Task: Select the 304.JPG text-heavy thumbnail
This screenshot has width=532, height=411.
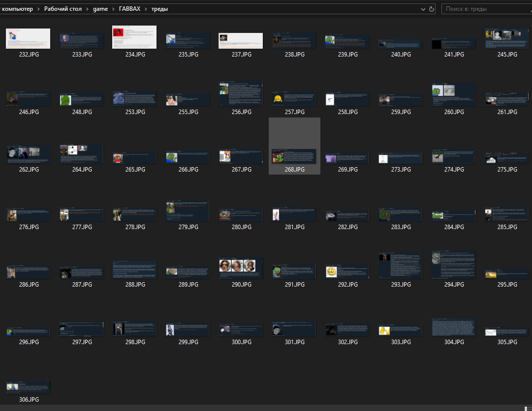Action: tap(453, 327)
